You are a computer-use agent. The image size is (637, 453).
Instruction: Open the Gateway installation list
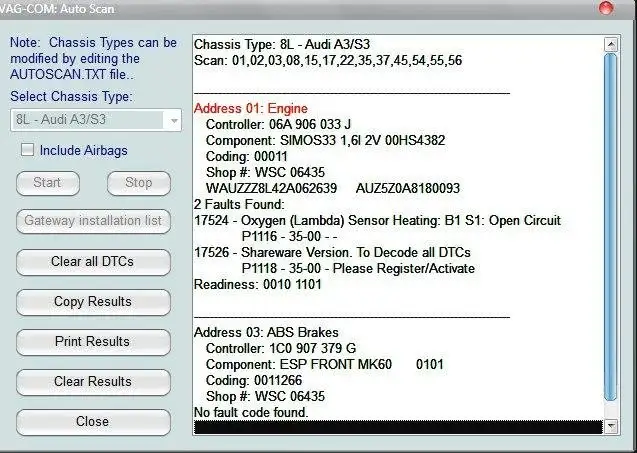(x=92, y=221)
